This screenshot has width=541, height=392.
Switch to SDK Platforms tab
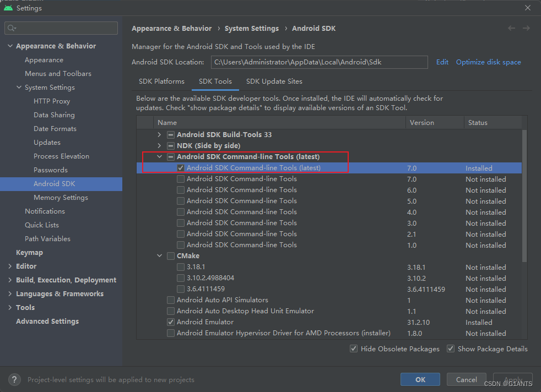[161, 81]
